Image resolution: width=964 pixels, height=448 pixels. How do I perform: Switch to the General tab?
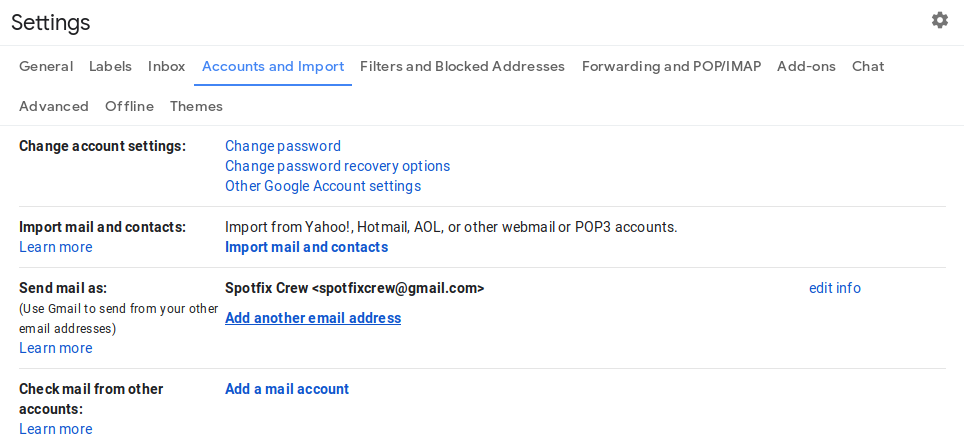[46, 66]
